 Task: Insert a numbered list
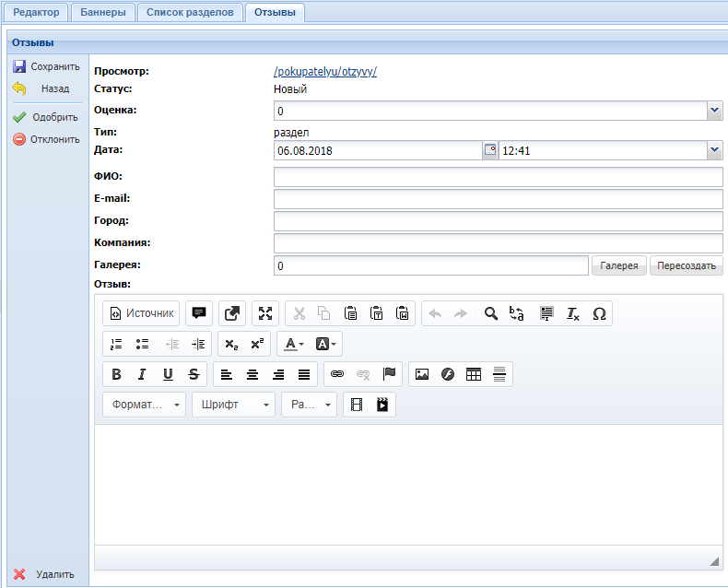116,344
